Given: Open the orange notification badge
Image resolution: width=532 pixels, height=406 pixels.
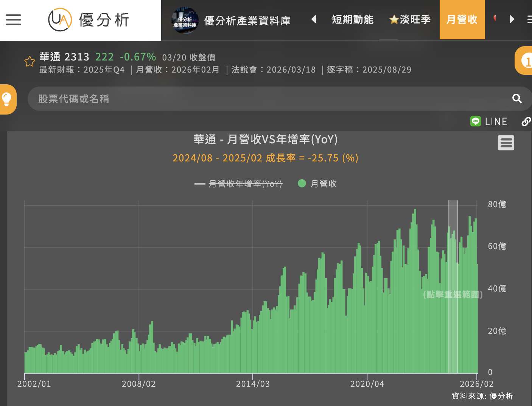Looking at the screenshot, I should coord(526,61).
